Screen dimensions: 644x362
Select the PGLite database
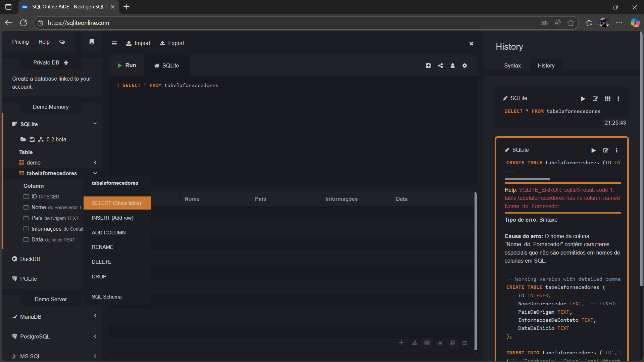pyautogui.click(x=24, y=279)
